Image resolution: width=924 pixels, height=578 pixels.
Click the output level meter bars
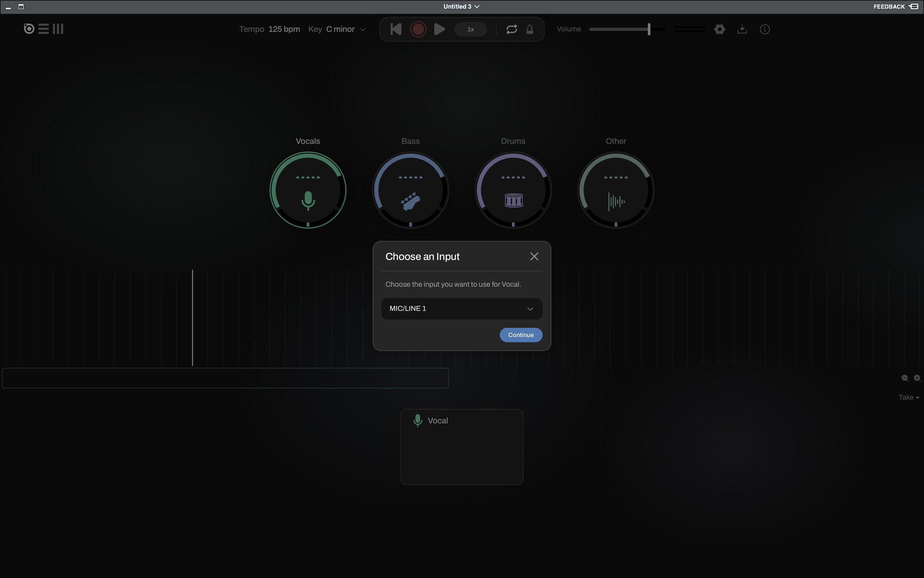689,29
